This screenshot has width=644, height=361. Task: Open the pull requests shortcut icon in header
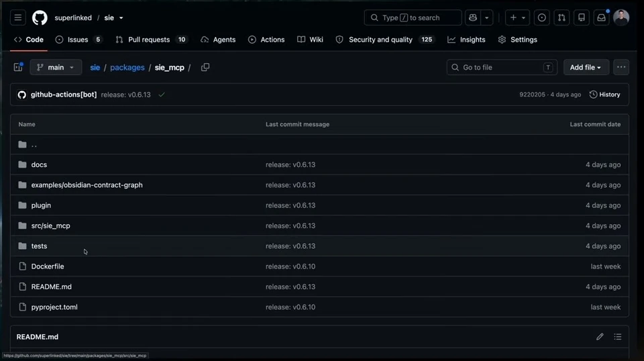click(561, 17)
